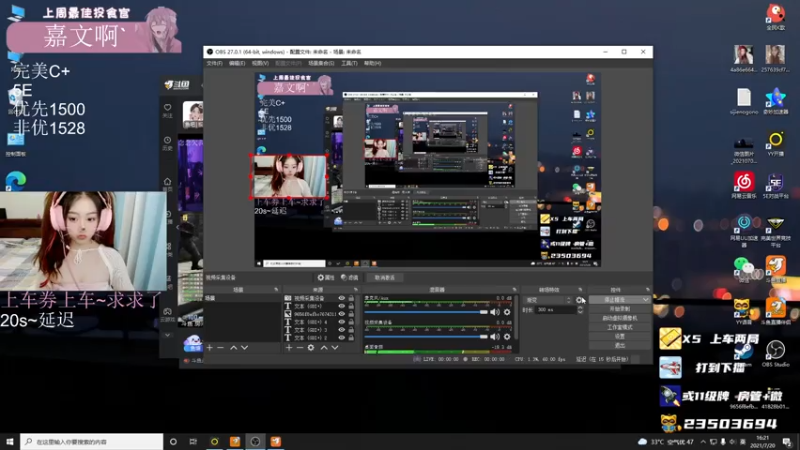
Task: Click the second mixer channel volume slider
Action: coord(426,337)
